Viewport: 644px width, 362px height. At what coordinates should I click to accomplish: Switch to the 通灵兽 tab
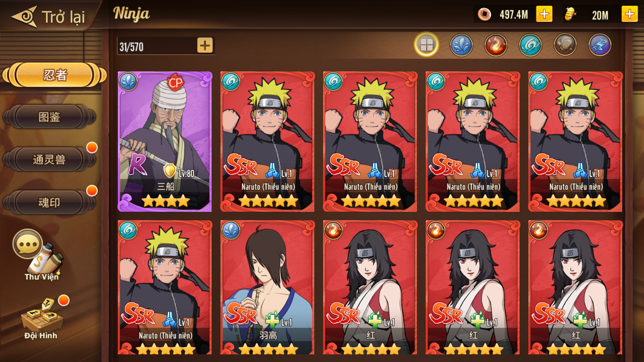[x=49, y=160]
